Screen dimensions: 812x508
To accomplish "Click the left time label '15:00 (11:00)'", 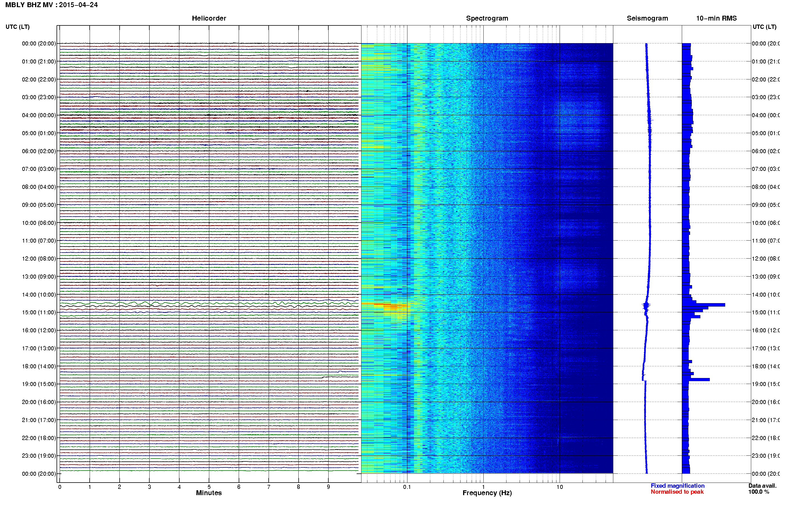I will tap(39, 313).
